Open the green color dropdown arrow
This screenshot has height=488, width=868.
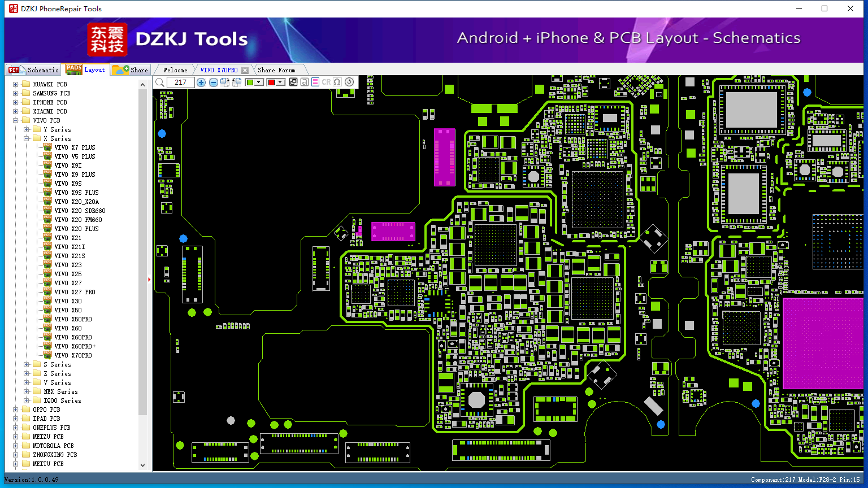pyautogui.click(x=259, y=82)
